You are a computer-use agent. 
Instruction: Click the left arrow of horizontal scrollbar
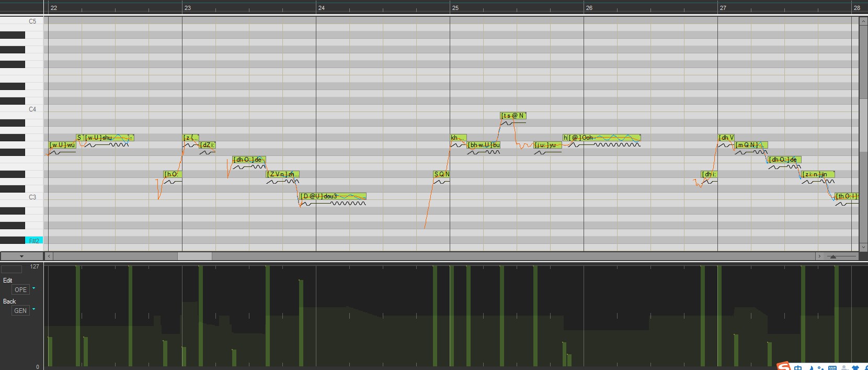pyautogui.click(x=49, y=256)
